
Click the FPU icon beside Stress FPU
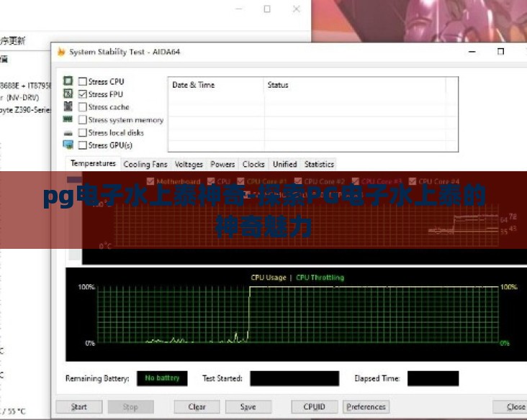pyautogui.click(x=68, y=93)
